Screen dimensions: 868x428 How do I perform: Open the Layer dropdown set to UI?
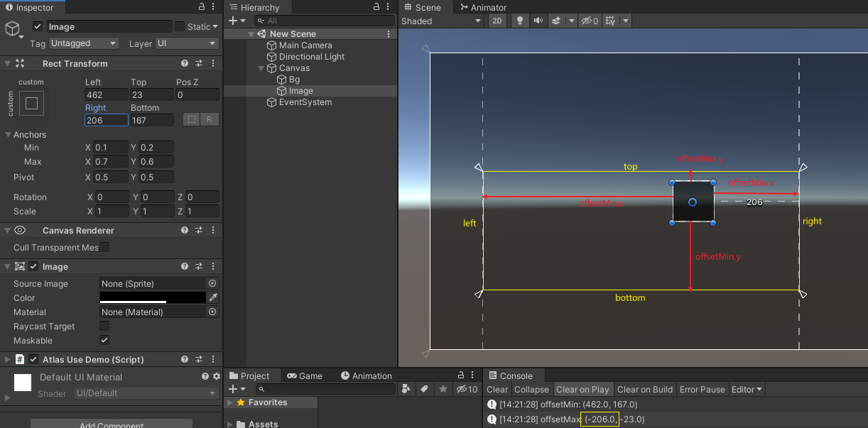click(186, 43)
